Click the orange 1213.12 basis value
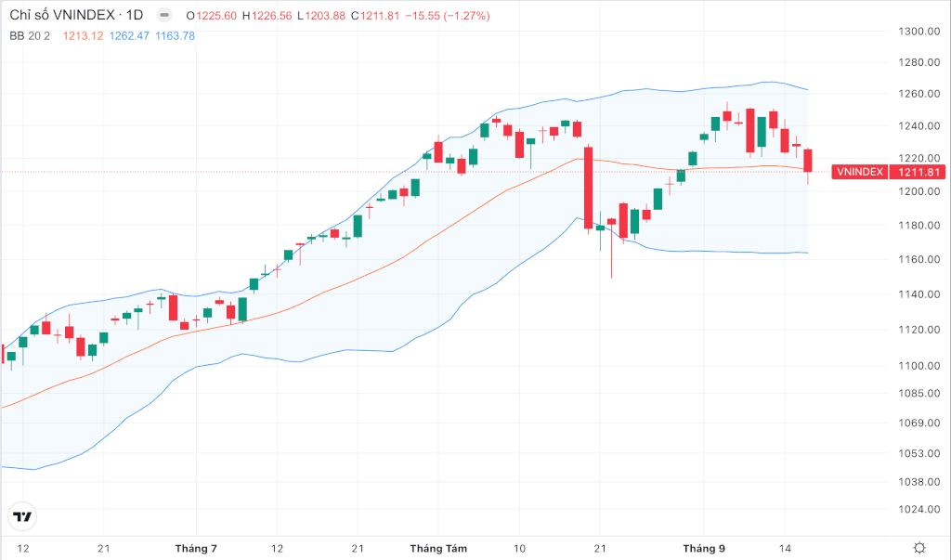The width and height of the screenshot is (951, 560). 83,36
